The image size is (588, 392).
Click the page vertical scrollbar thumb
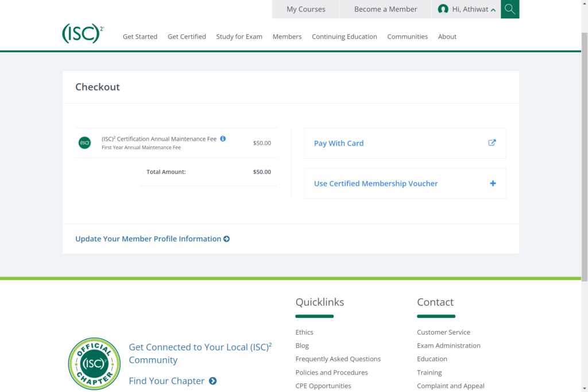point(585,157)
